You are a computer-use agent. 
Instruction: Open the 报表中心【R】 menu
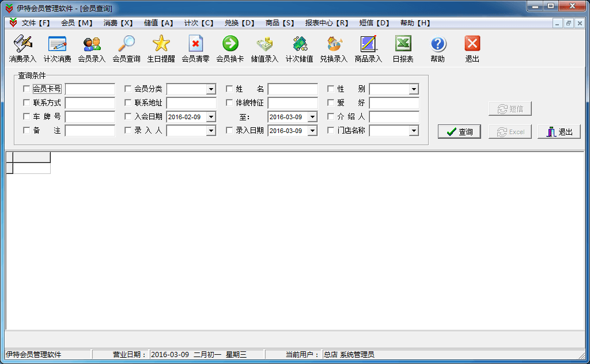pos(327,23)
